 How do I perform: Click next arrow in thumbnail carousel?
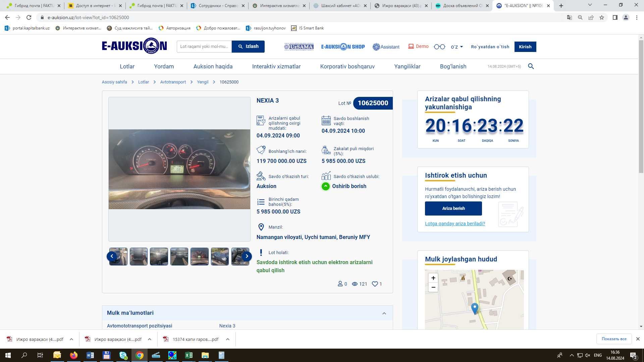pyautogui.click(x=247, y=256)
